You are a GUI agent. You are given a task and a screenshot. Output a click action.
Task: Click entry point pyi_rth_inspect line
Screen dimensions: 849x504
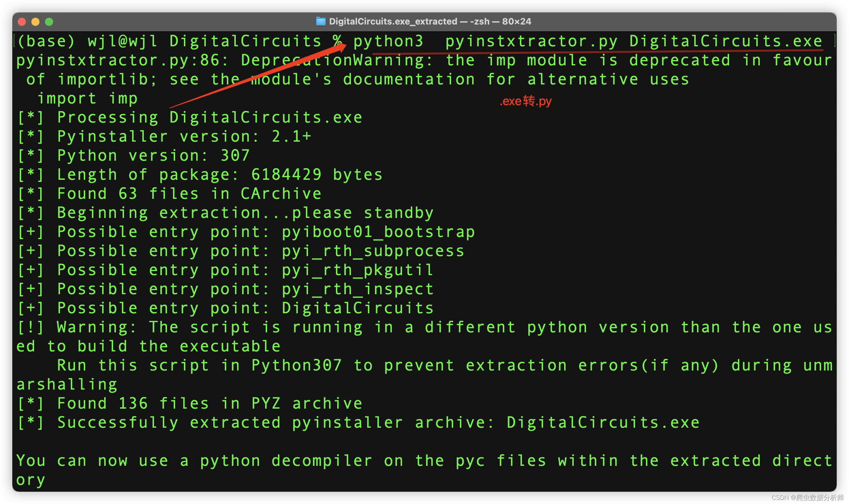click(226, 289)
